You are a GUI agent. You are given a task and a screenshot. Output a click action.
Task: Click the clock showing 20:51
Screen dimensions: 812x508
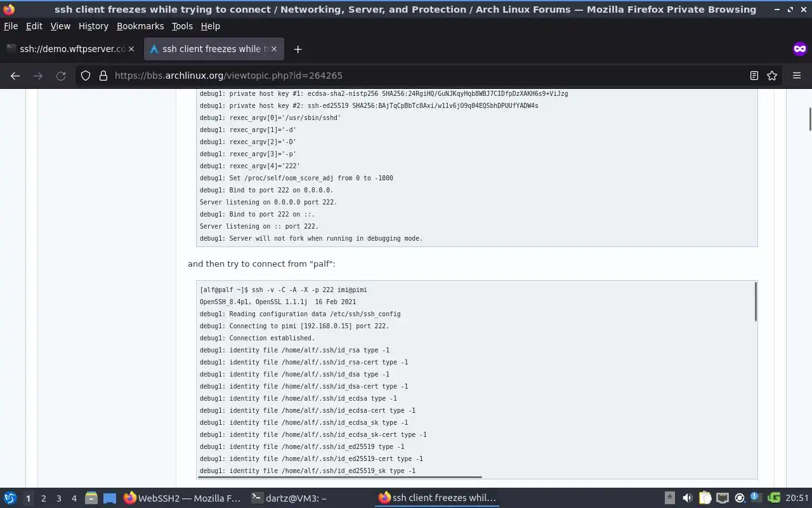pos(797,498)
